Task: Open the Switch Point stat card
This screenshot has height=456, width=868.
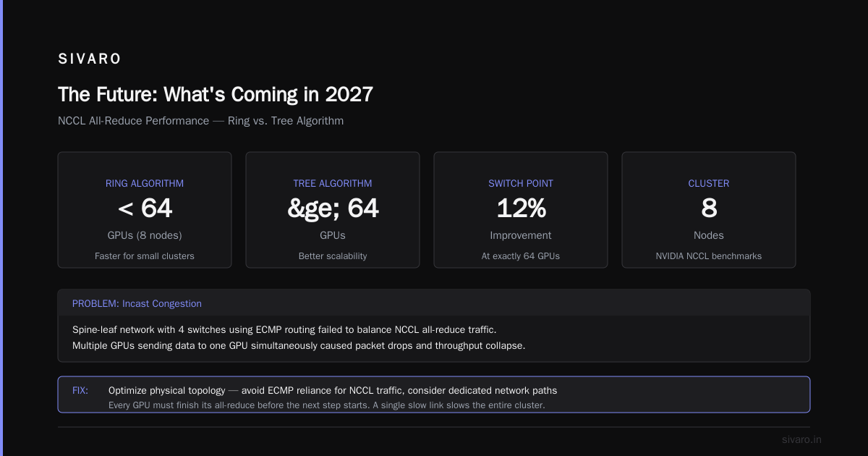Action: click(x=521, y=210)
